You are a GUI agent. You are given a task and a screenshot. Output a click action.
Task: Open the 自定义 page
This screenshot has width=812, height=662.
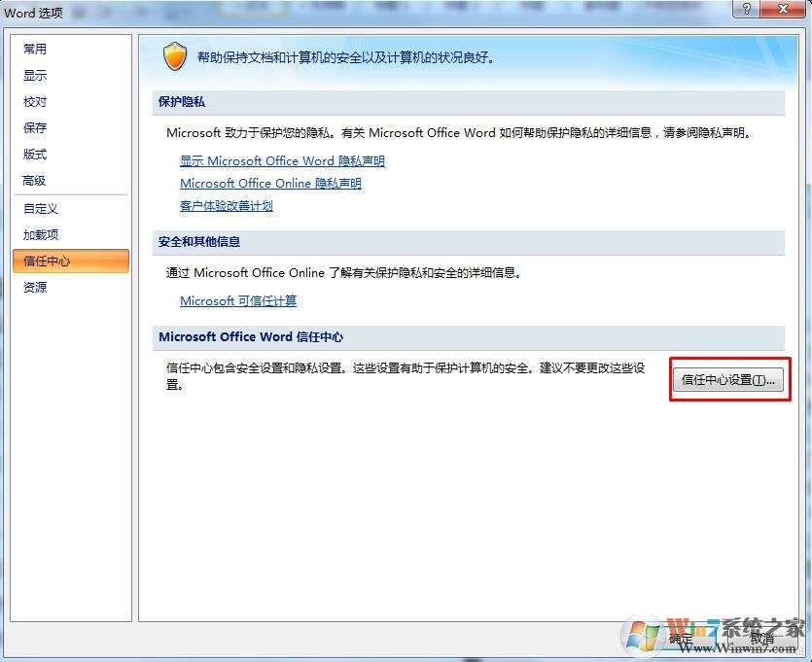pos(71,209)
